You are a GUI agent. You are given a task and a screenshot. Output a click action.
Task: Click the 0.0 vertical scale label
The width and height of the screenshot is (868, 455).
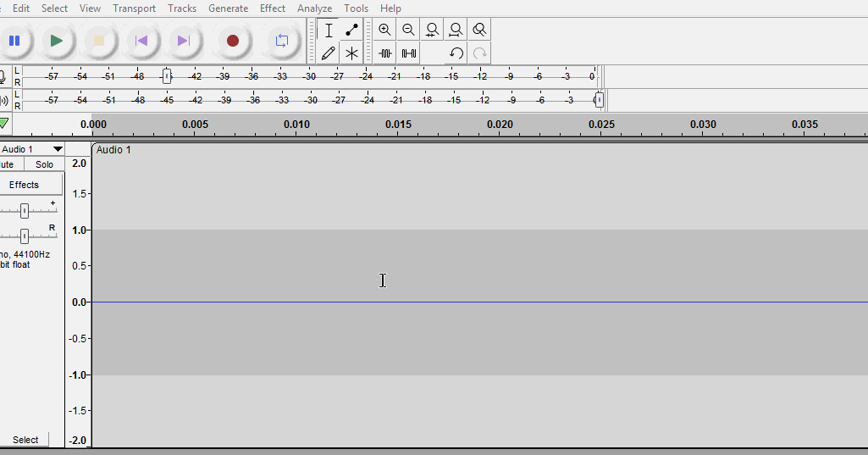80,302
